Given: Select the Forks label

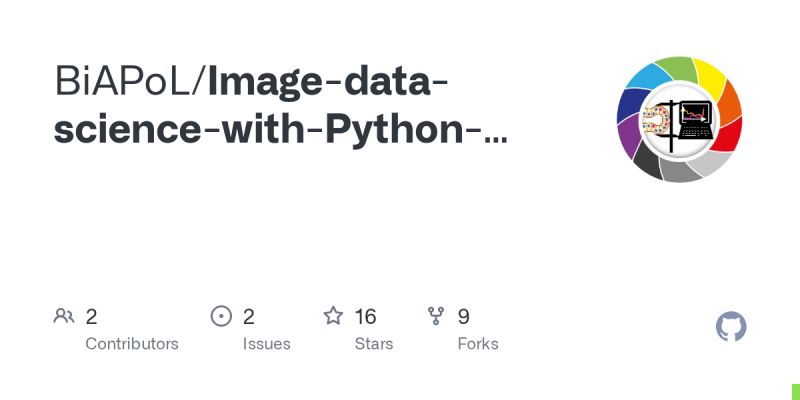Looking at the screenshot, I should 478,344.
